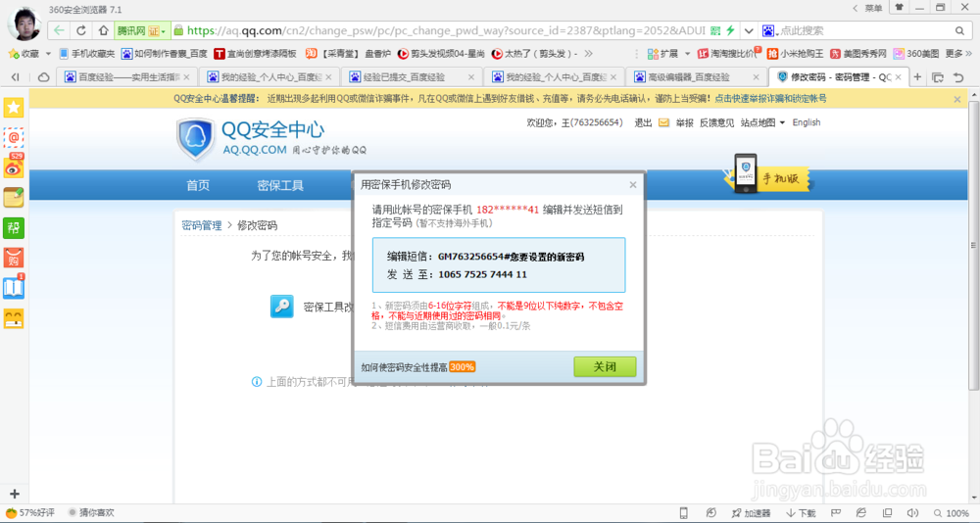The width and height of the screenshot is (980, 523).
Task: Open the red 购 shopping sidebar icon
Action: tap(14, 258)
